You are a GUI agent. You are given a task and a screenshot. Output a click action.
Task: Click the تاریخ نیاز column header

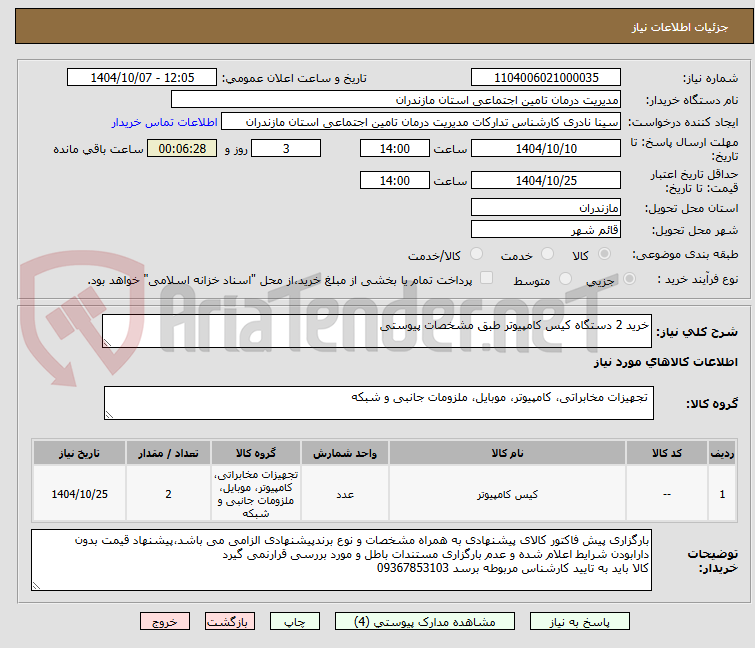(79, 453)
